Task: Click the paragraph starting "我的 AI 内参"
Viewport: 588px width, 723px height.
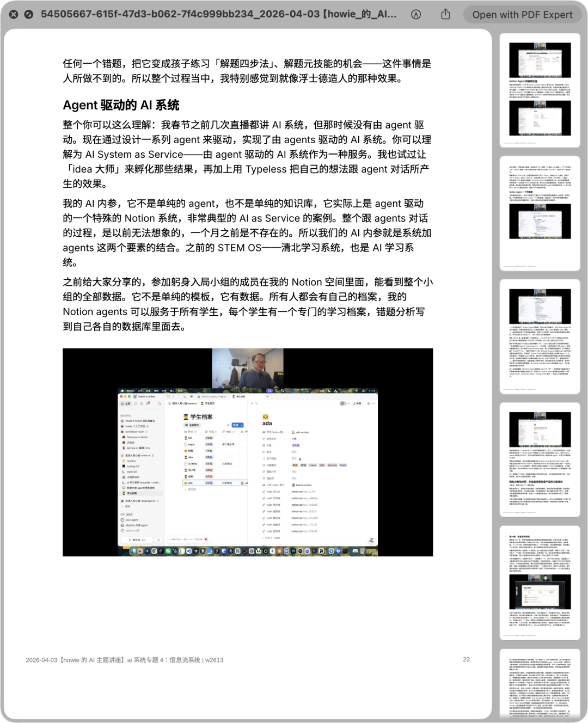Action: [x=247, y=233]
